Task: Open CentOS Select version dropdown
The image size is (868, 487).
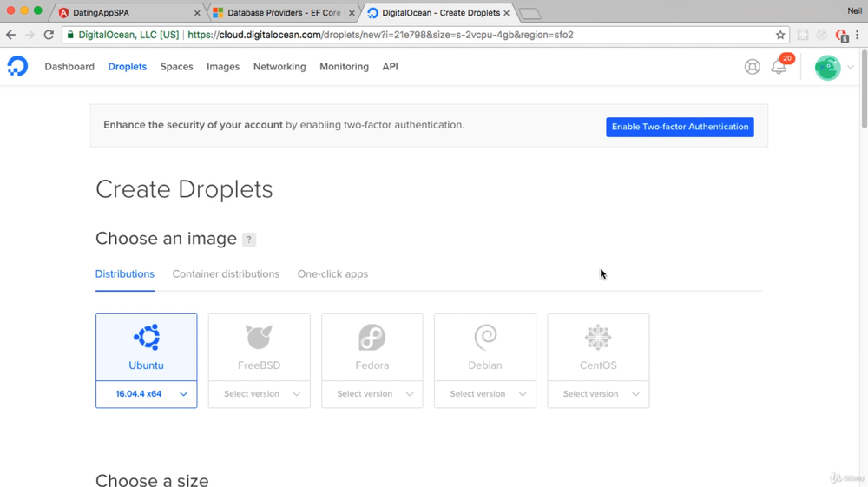Action: point(598,394)
